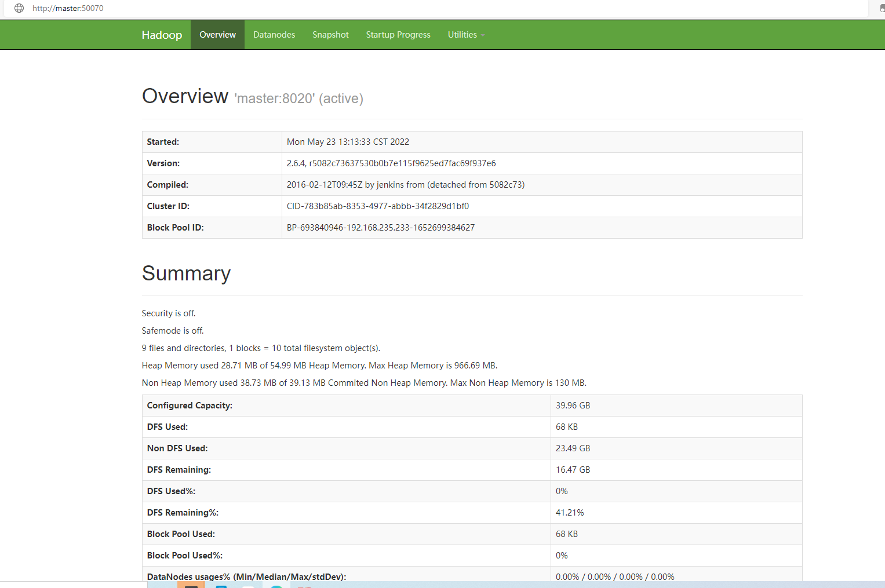Click the 'DFS Used%:' row label
This screenshot has height=588, width=885.
171,491
